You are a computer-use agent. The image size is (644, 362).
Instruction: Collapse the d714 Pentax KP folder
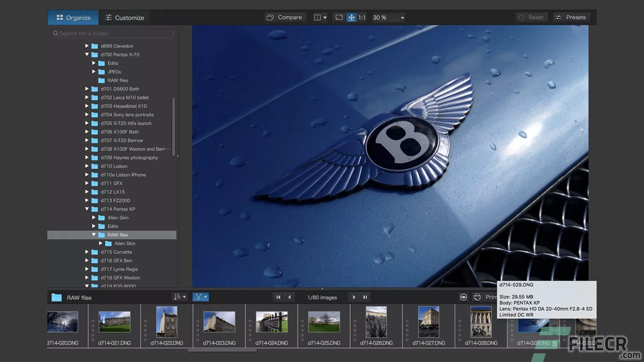tap(87, 209)
